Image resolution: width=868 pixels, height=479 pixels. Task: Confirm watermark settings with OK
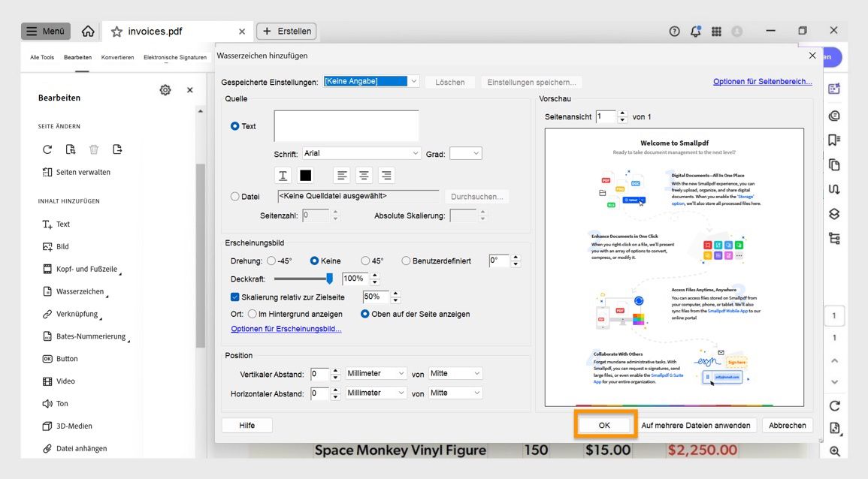[x=605, y=424]
